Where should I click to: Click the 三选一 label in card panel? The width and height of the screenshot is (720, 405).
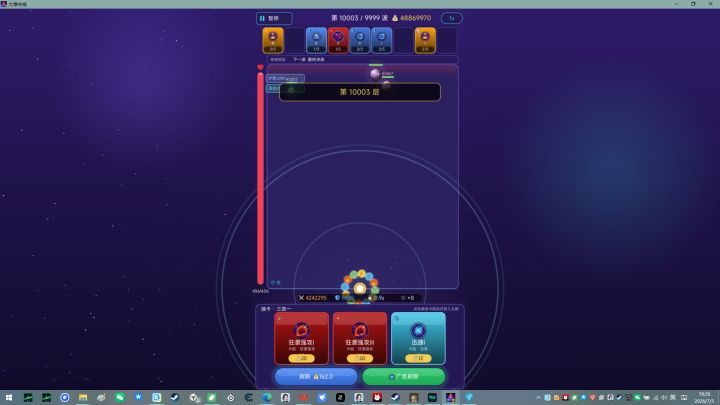[x=284, y=309]
